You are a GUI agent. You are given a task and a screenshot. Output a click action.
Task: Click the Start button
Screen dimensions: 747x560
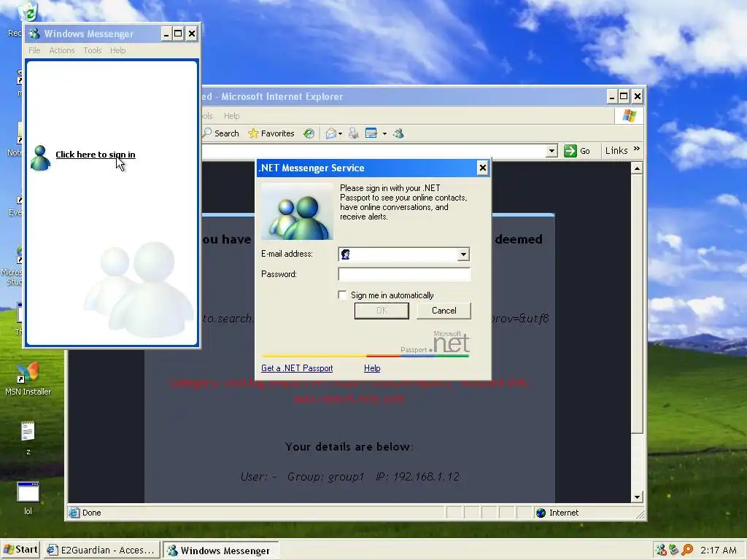point(20,550)
